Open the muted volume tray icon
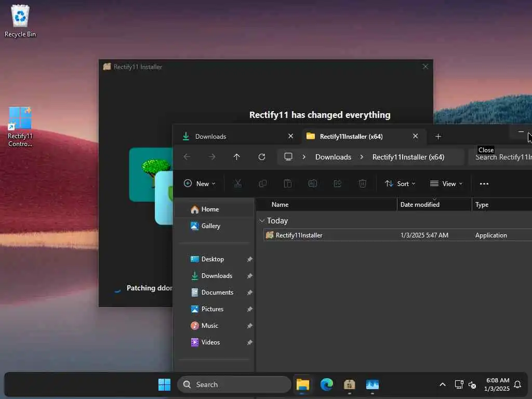 (472, 385)
